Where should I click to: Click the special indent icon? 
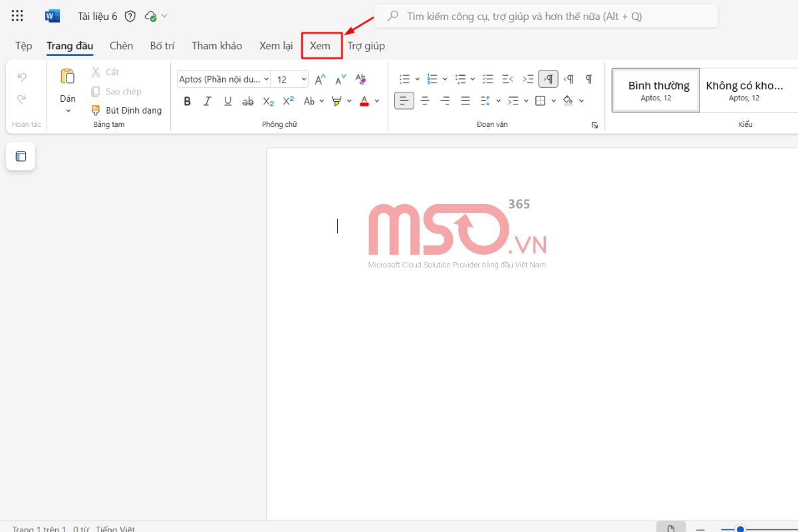coord(512,101)
